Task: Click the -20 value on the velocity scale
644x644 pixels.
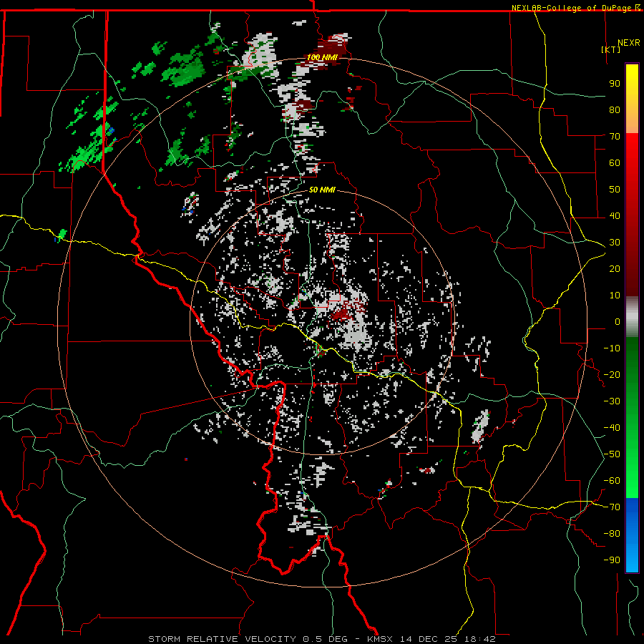Action: (612, 374)
